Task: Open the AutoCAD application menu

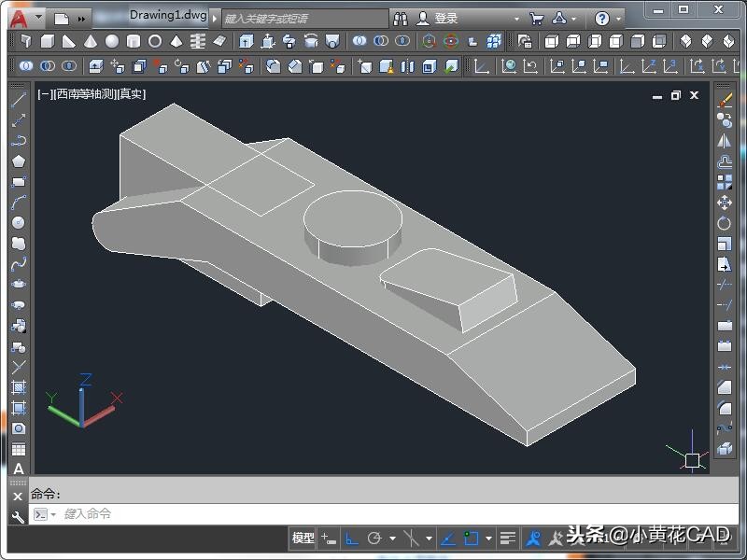Action: (18, 18)
